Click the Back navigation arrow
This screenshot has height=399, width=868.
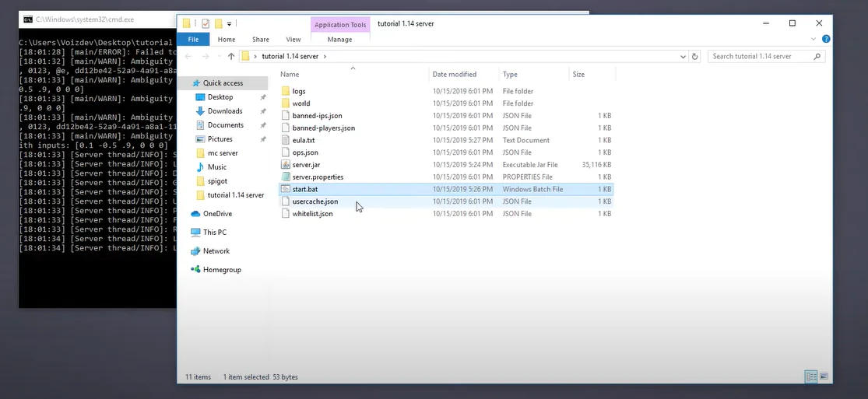[x=188, y=56]
